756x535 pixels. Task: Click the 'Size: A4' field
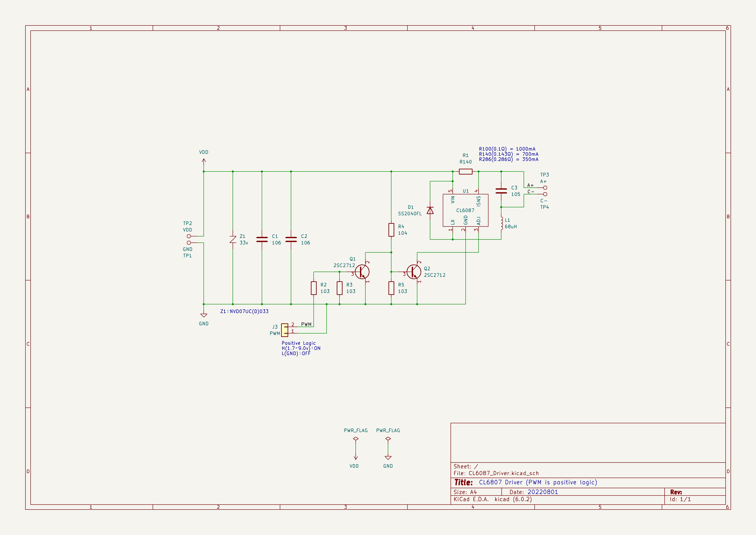click(465, 492)
